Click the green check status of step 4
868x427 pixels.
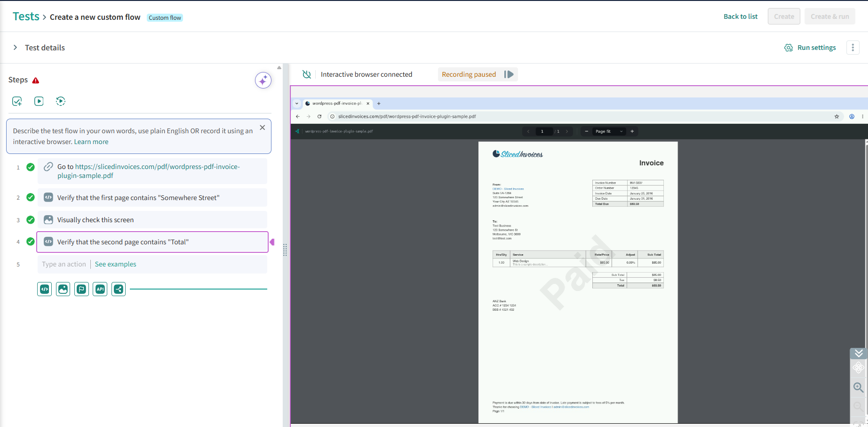click(31, 242)
